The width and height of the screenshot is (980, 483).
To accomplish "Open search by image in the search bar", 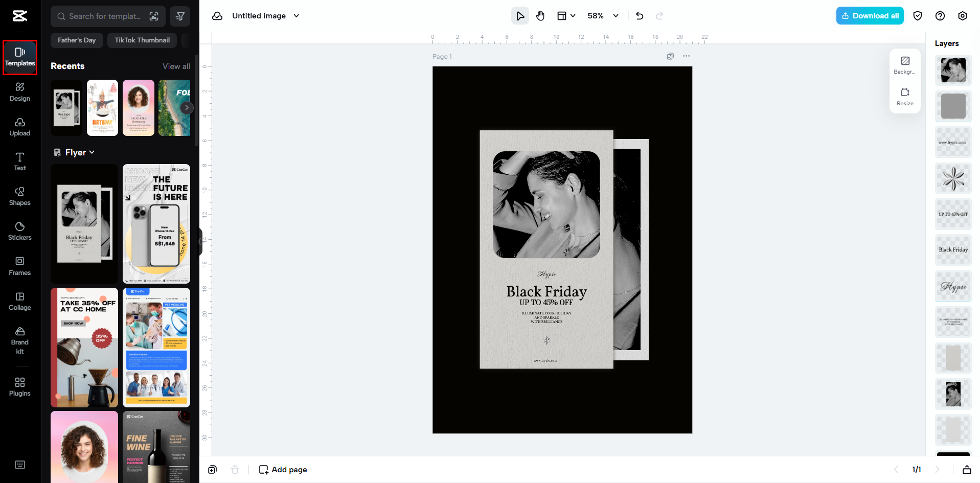I will pos(154,16).
